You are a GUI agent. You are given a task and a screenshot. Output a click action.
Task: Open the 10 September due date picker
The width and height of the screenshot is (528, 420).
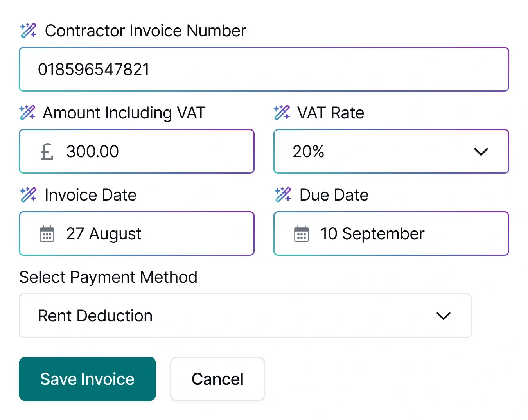[391, 233]
